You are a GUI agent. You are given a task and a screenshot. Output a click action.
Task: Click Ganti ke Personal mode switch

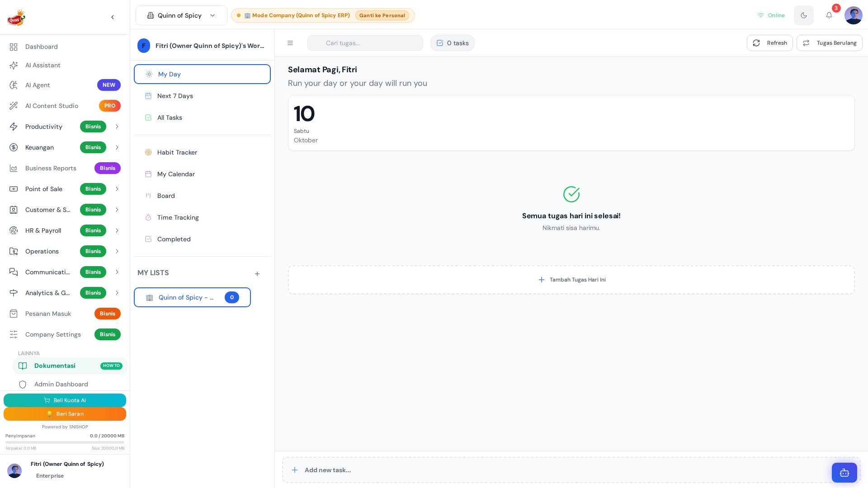click(x=382, y=15)
